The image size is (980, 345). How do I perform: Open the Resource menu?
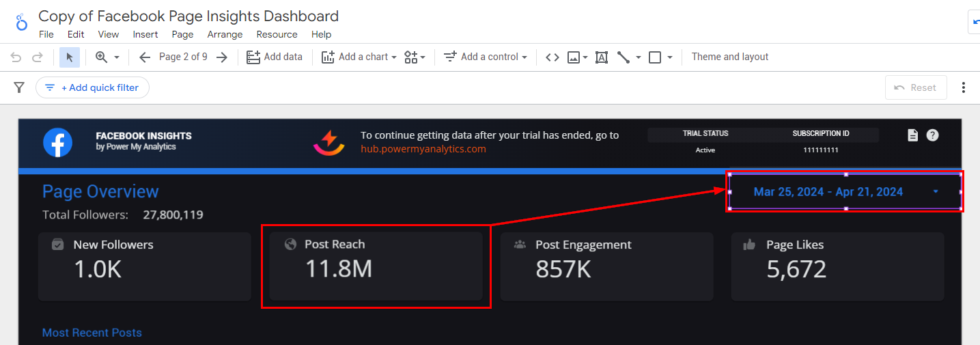pos(277,34)
